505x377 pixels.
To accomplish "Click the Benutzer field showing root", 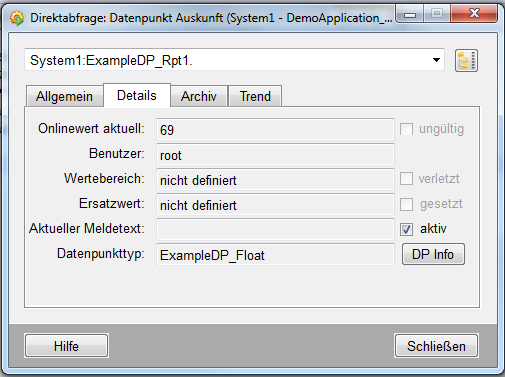I will pyautogui.click(x=275, y=154).
